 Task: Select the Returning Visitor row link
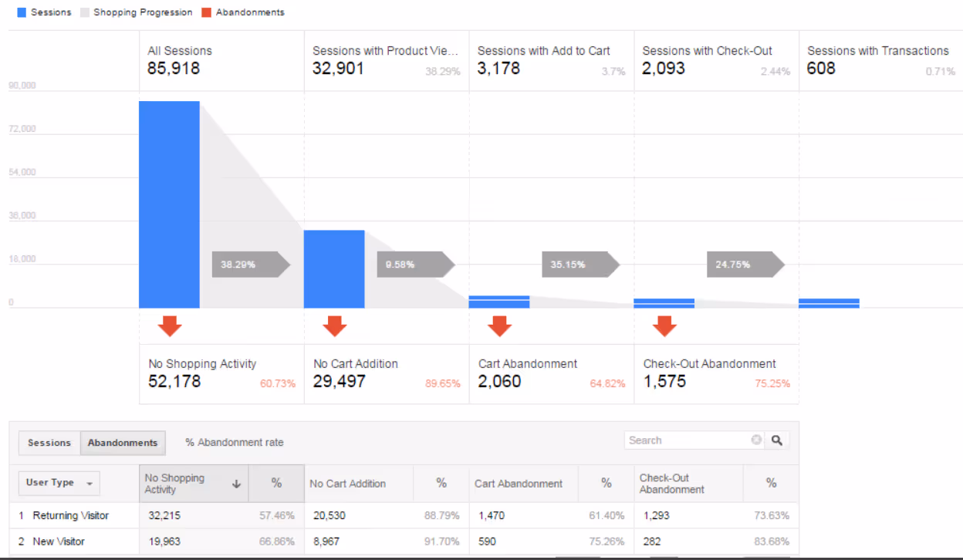point(73,515)
